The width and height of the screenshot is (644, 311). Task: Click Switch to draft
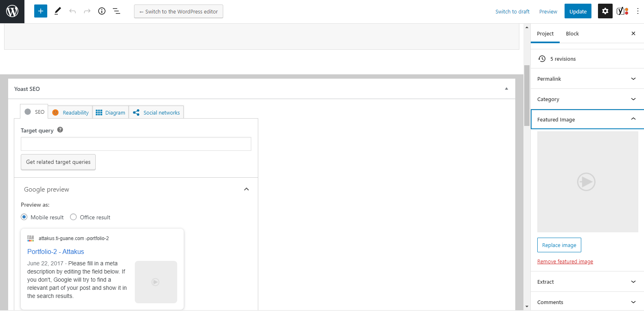[512, 11]
